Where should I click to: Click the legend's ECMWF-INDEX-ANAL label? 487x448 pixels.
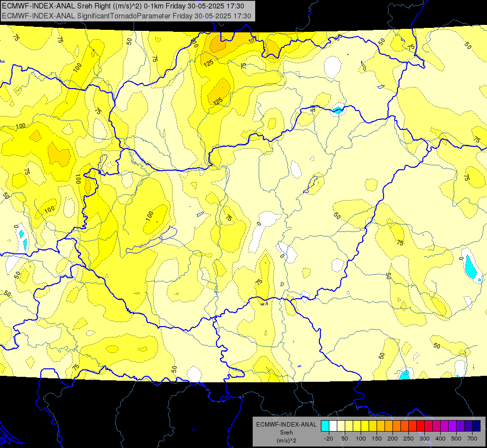tap(286, 425)
